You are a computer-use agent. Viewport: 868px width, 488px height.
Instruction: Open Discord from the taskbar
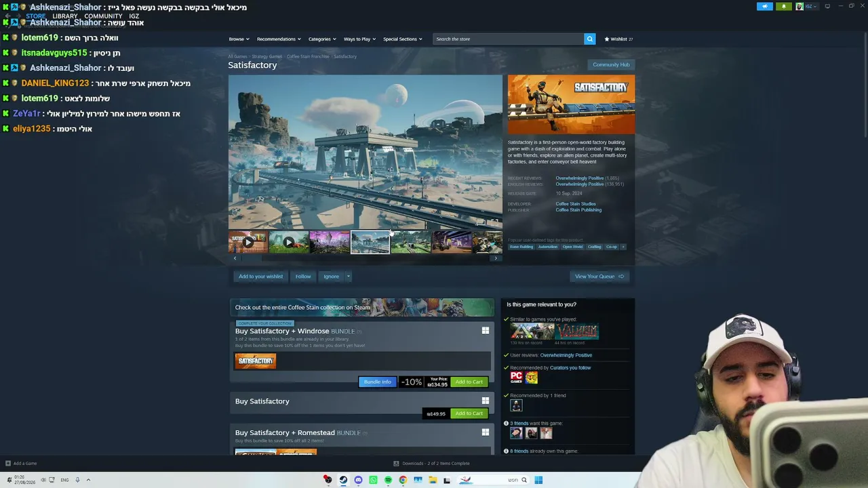358,480
